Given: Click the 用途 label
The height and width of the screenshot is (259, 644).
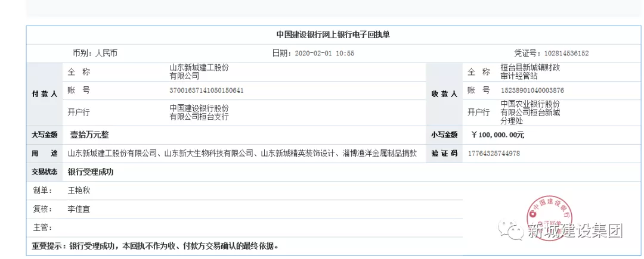Looking at the screenshot, I should click(x=44, y=154).
